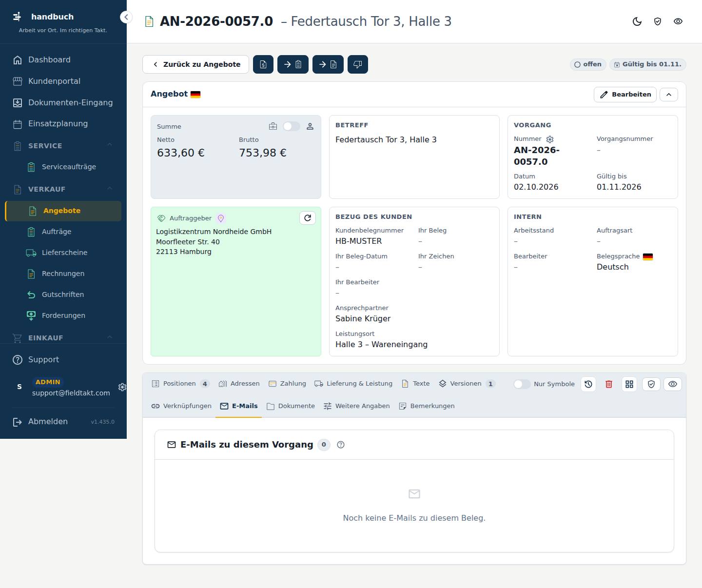Image resolution: width=702 pixels, height=588 pixels.
Task: Click the shield icon in the tab bar
Action: (651, 384)
